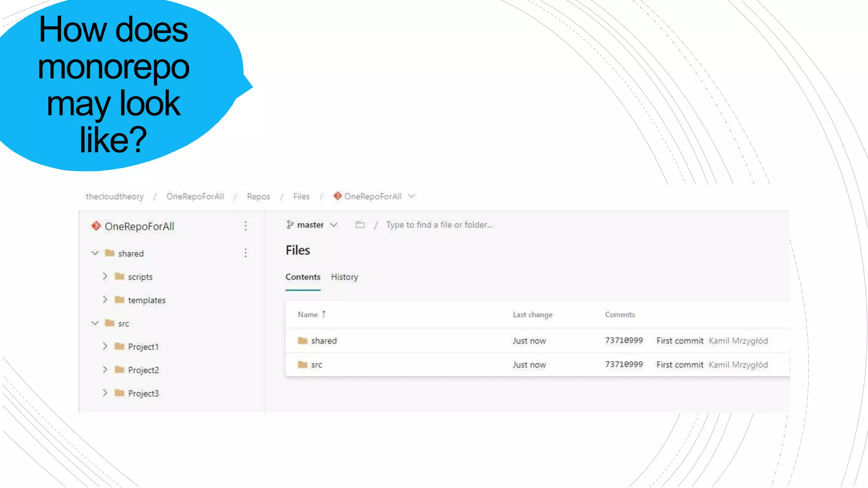
Task: Click the src folder icon in file list
Action: [302, 365]
